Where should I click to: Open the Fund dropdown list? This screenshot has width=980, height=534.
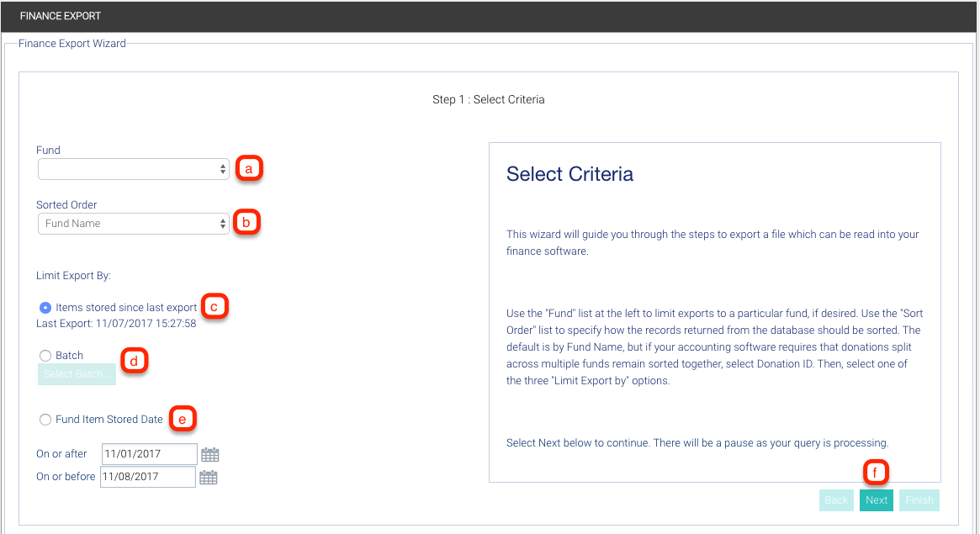tap(134, 169)
